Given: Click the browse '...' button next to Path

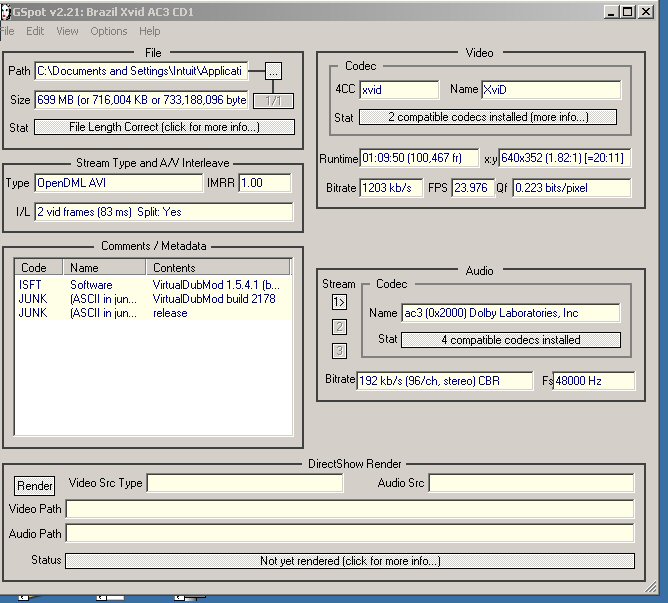Looking at the screenshot, I should pyautogui.click(x=273, y=71).
